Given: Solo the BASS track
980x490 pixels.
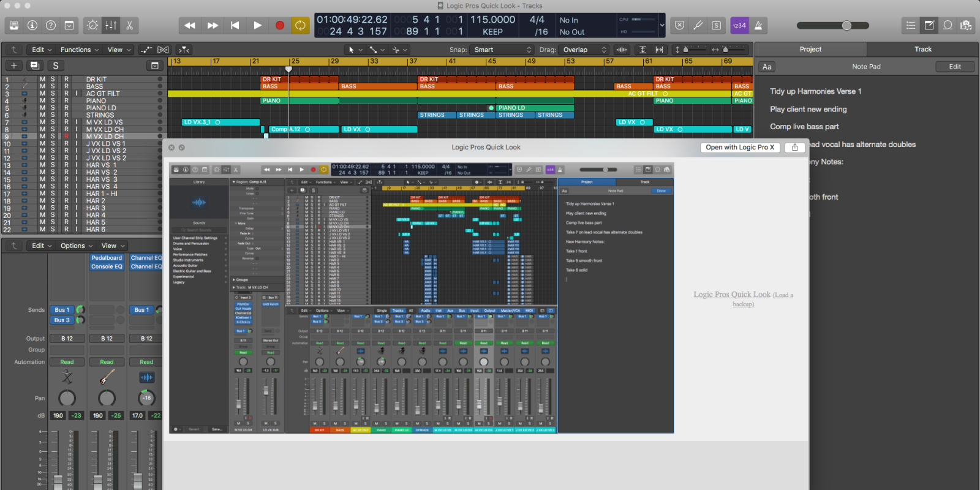Looking at the screenshot, I should 53,86.
